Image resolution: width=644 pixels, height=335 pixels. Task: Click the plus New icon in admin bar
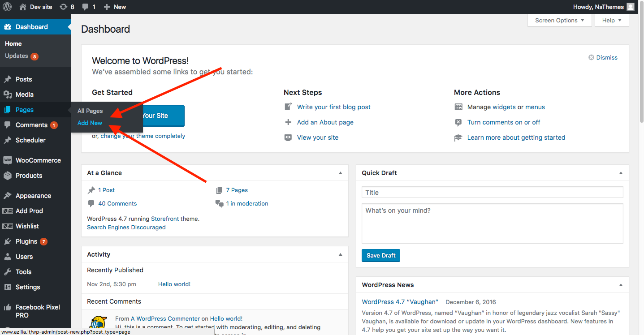point(107,7)
